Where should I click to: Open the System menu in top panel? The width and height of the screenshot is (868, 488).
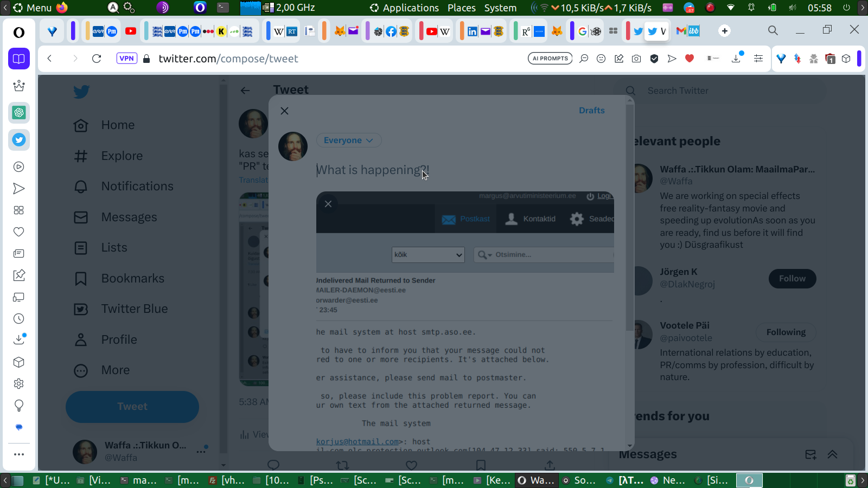pos(500,8)
